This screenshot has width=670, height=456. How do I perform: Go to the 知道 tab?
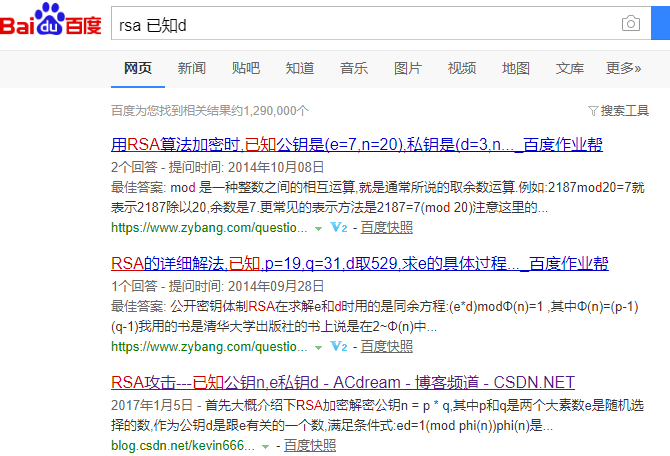pos(300,68)
